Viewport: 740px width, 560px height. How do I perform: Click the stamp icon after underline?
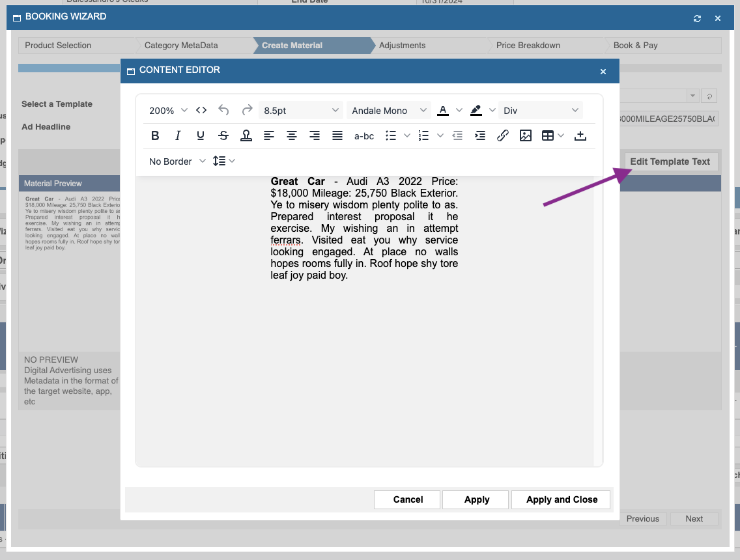(x=246, y=136)
